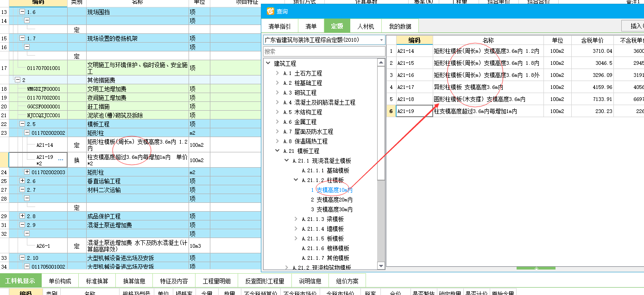
Task: Click the green collapse handle below the quota table
Action: tap(536, 268)
